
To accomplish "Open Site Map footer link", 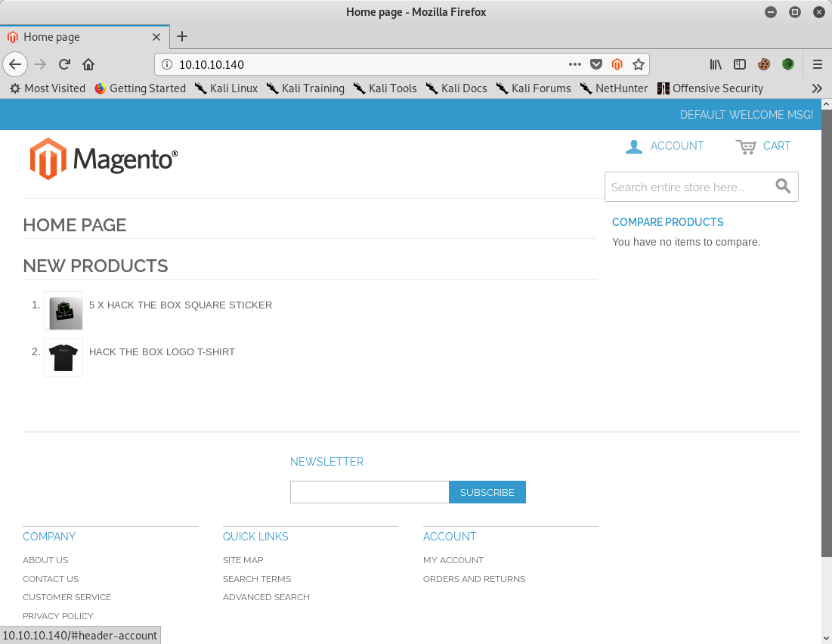I will 243,560.
